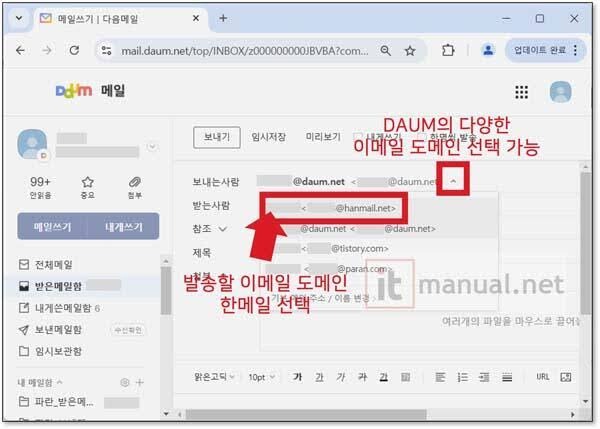Open the text alignment tool
This screenshot has height=429, width=600.
point(440,377)
